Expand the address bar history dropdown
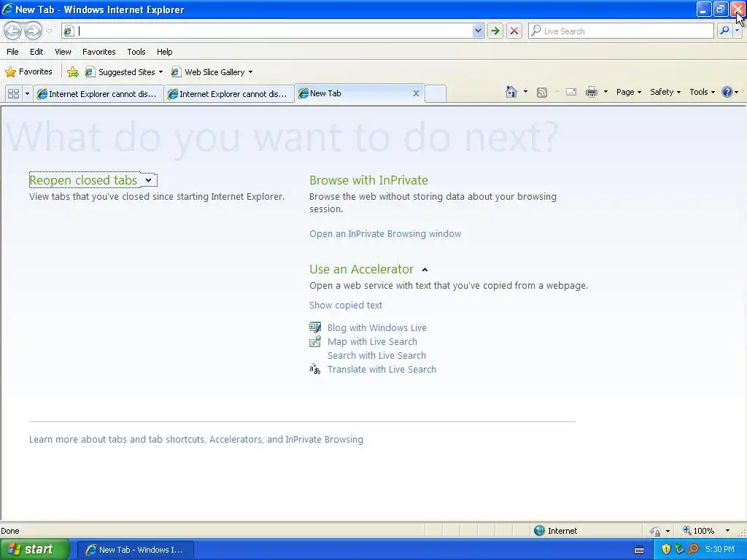747x560 pixels. (478, 31)
